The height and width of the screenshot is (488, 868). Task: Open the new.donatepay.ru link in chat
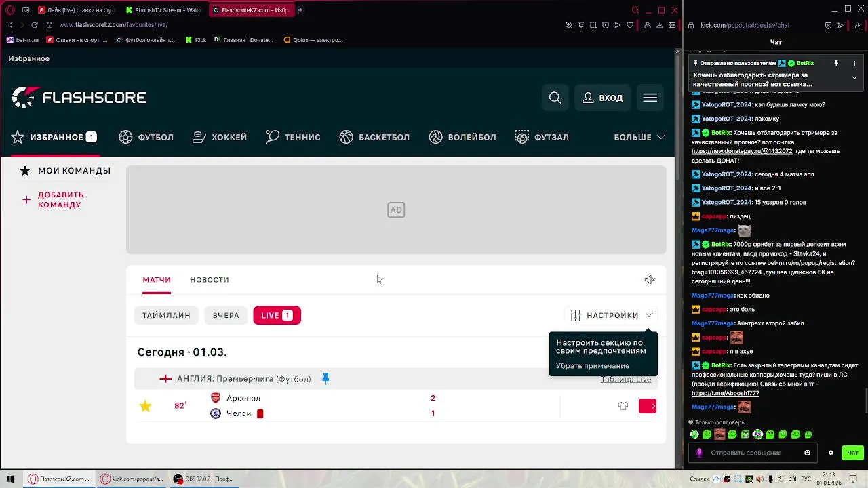(x=742, y=151)
